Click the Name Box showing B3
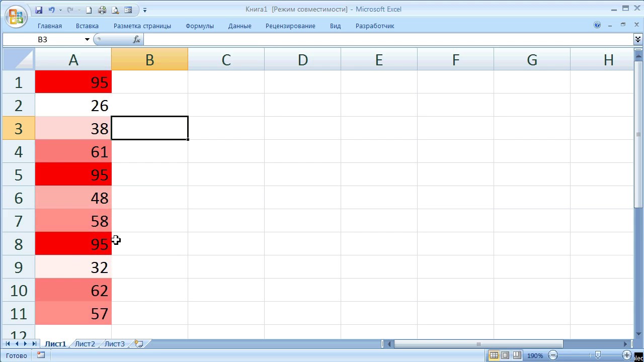644x362 pixels. coord(43,39)
